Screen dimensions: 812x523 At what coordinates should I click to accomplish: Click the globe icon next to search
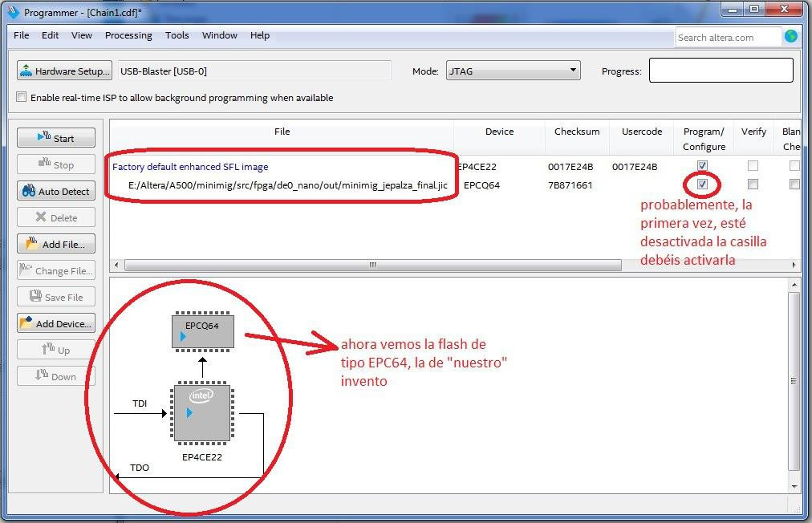[791, 36]
